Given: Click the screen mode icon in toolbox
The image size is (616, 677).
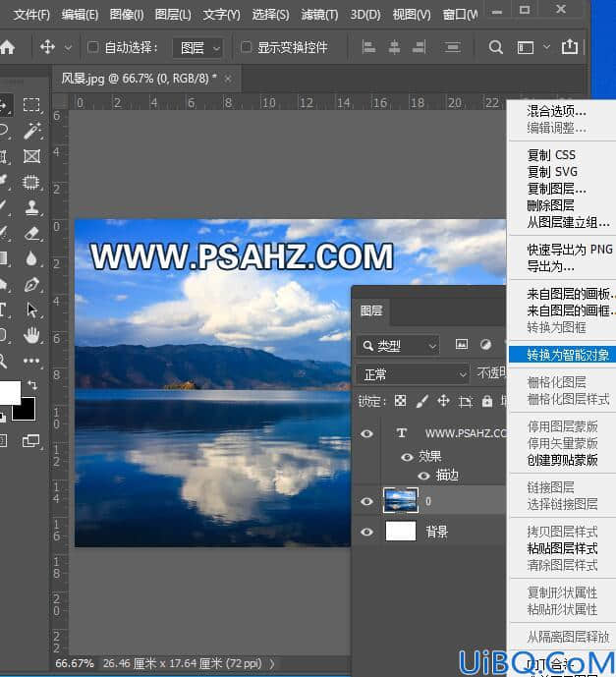Looking at the screenshot, I should [30, 440].
